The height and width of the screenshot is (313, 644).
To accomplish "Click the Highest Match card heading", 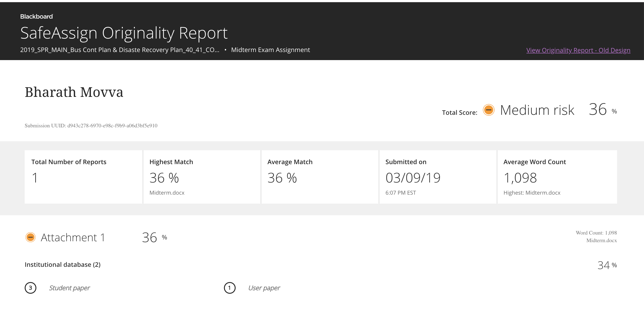I will click(171, 162).
